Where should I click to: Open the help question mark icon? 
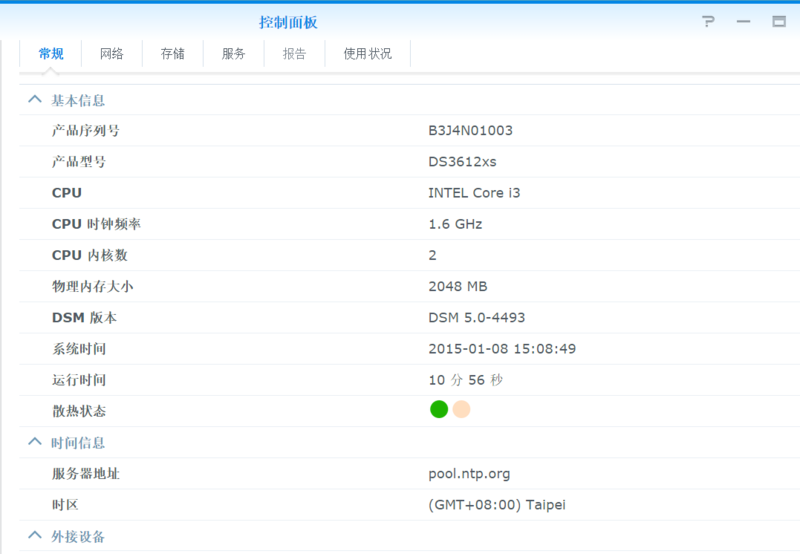[x=708, y=21]
